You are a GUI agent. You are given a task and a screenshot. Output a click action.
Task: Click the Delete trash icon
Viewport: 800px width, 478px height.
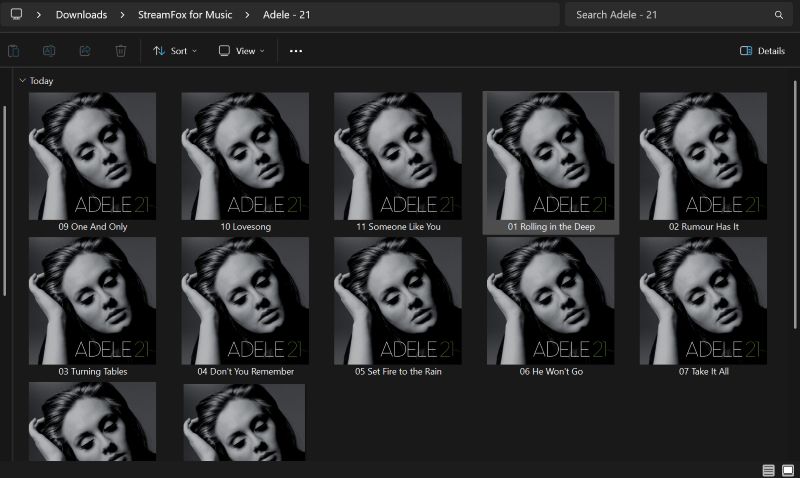(x=121, y=51)
